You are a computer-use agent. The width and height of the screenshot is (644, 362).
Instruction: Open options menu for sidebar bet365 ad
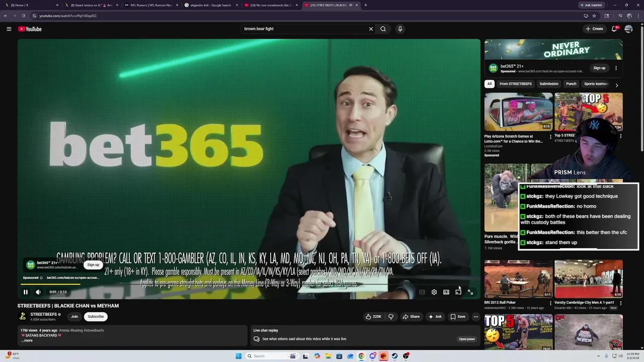pyautogui.click(x=616, y=68)
